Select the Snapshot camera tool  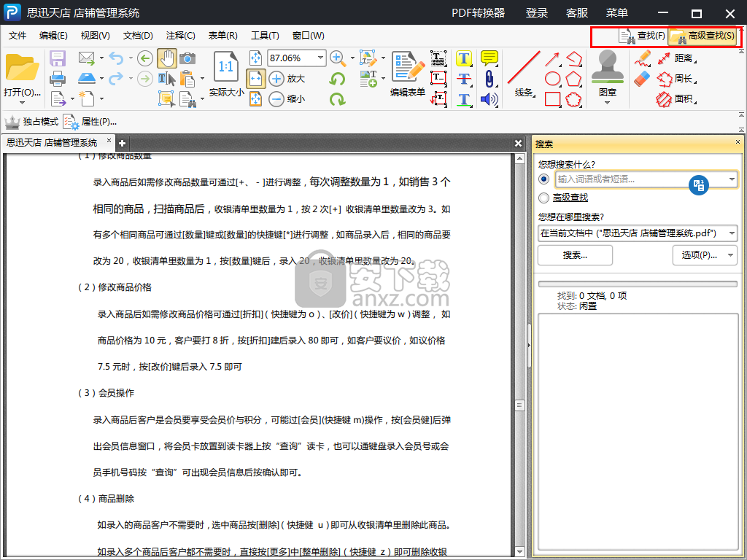tap(187, 58)
